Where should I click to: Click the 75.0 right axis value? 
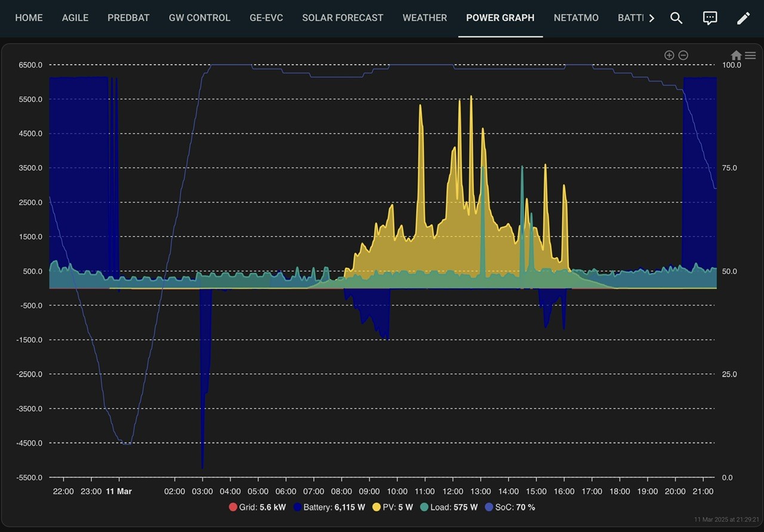coord(729,168)
